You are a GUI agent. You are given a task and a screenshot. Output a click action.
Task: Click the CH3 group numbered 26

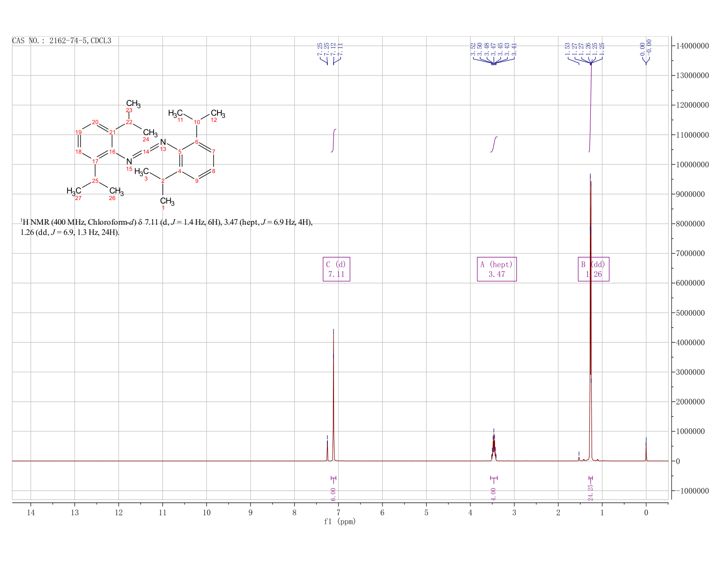point(116,191)
